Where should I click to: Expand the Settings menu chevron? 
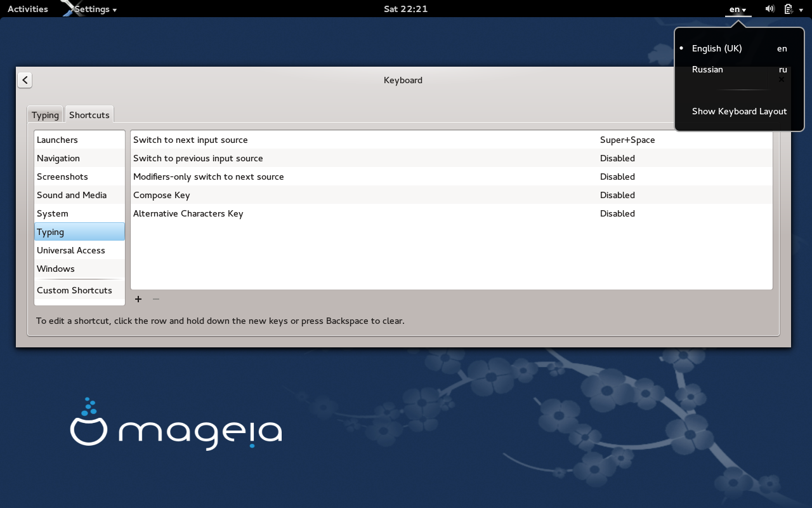click(x=115, y=9)
